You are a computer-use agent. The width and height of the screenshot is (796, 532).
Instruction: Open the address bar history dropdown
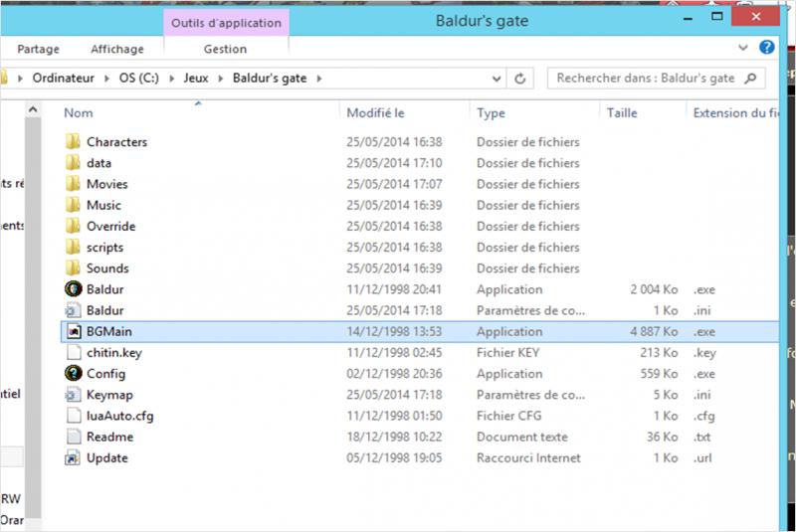[x=497, y=79]
